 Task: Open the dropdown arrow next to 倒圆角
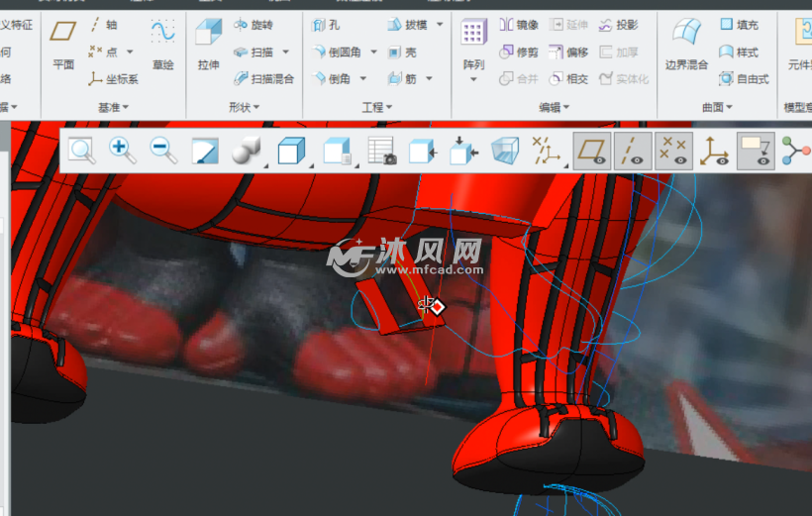coord(374,52)
